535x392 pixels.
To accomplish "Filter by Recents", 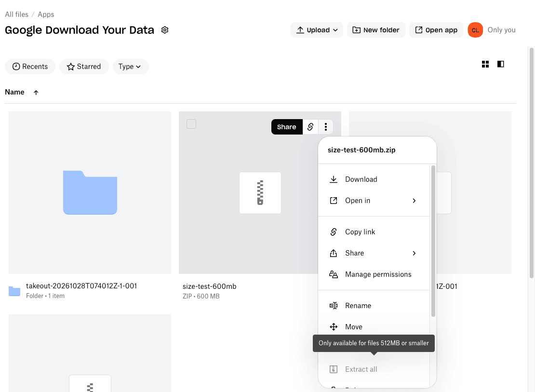I will click(30, 67).
